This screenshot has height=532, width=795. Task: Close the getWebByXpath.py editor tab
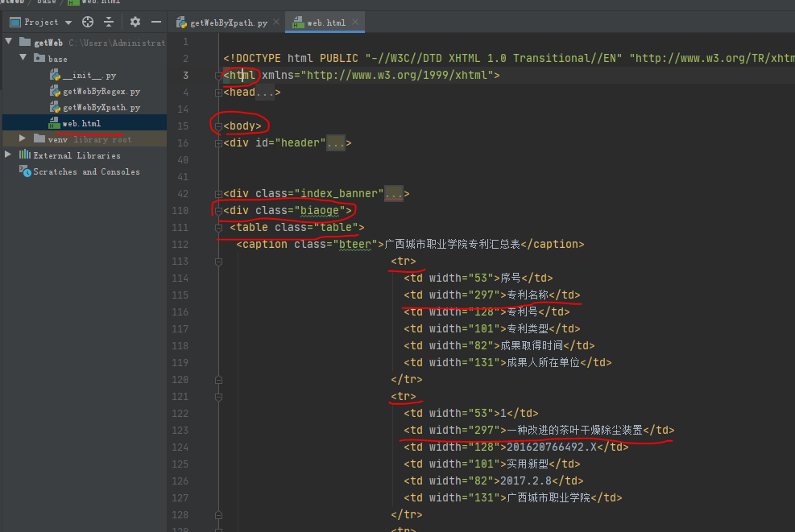[276, 23]
